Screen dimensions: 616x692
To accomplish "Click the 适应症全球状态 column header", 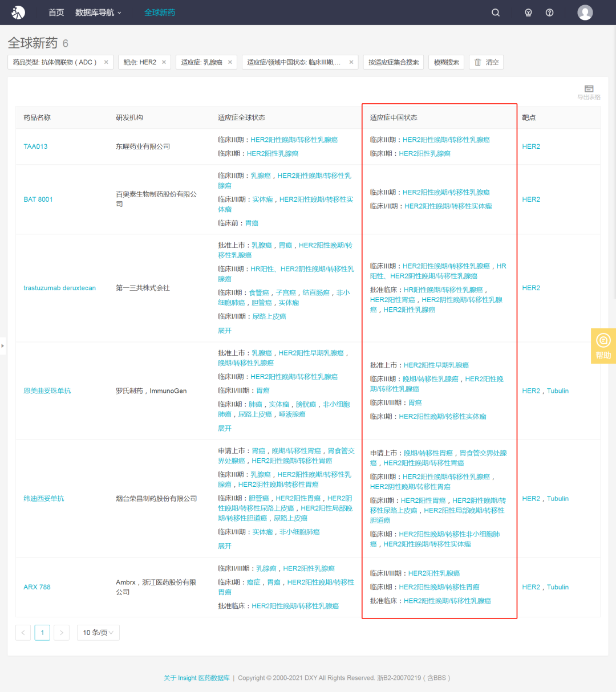I will 241,117.
